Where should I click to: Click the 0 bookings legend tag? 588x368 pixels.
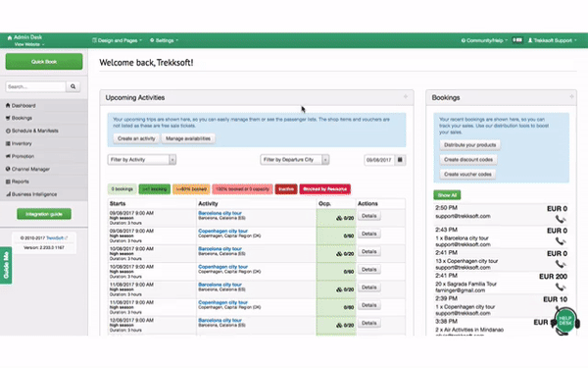[x=122, y=188]
